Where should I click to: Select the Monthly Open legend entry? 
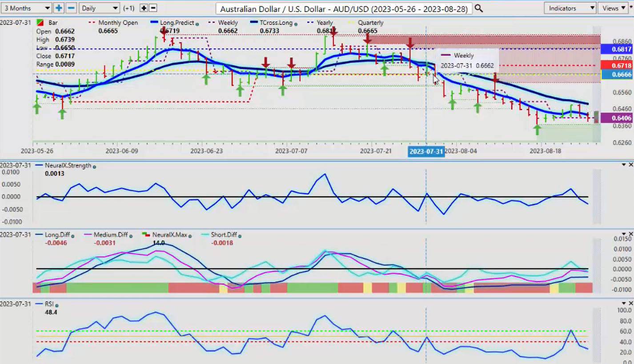click(x=118, y=23)
